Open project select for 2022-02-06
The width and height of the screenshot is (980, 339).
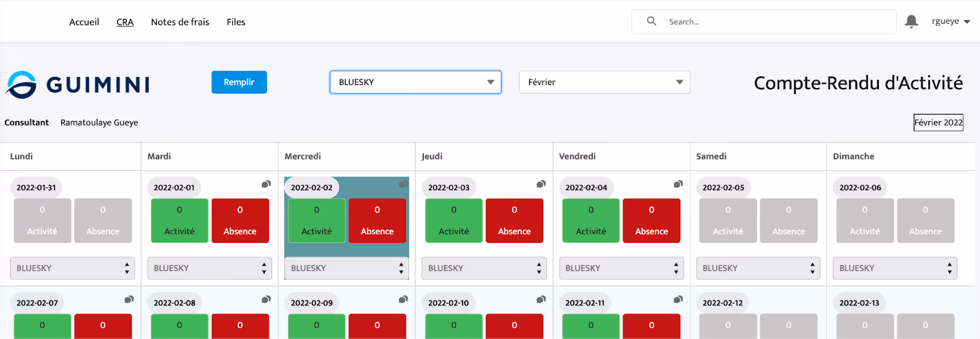pos(895,268)
